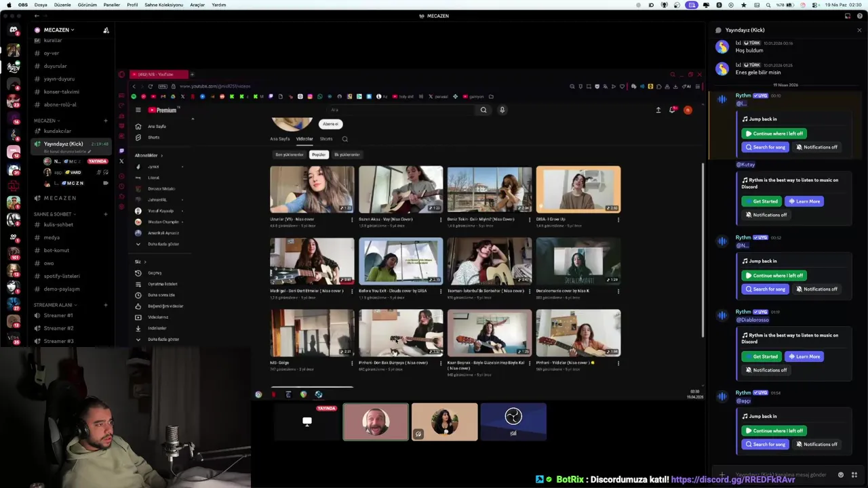
Task: Go back in the browser
Action: click(134, 86)
